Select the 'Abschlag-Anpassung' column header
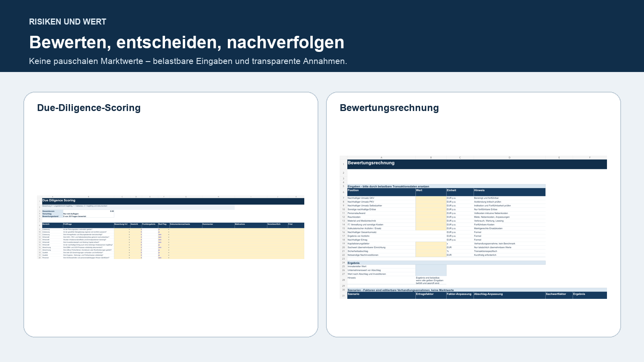 tap(509, 295)
